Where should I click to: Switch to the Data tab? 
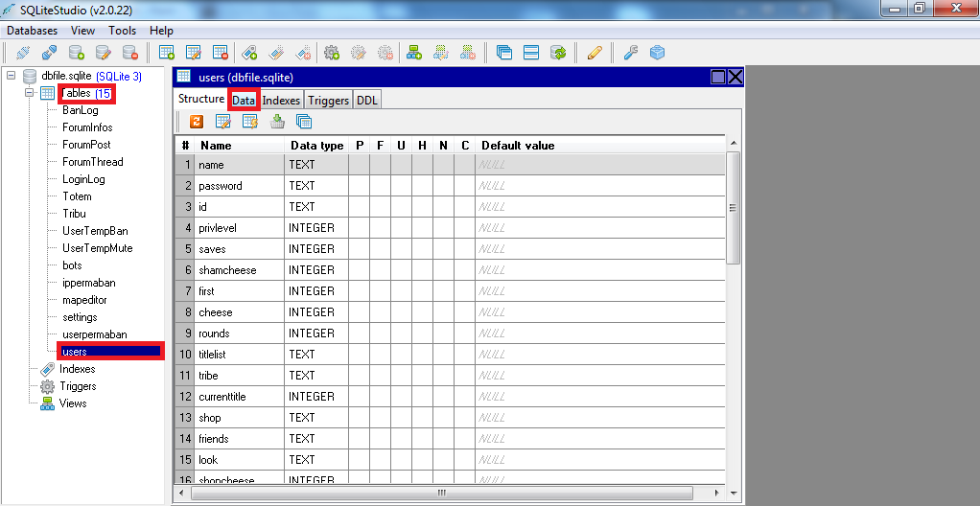[x=244, y=100]
